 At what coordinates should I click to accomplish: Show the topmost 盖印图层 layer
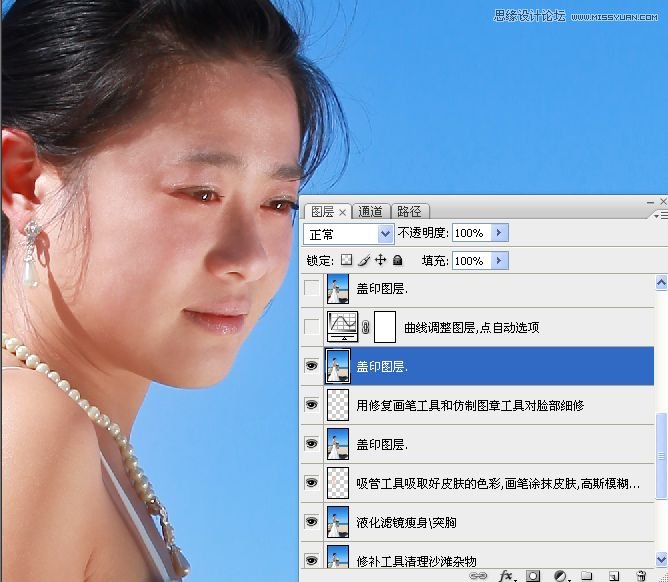(x=311, y=288)
